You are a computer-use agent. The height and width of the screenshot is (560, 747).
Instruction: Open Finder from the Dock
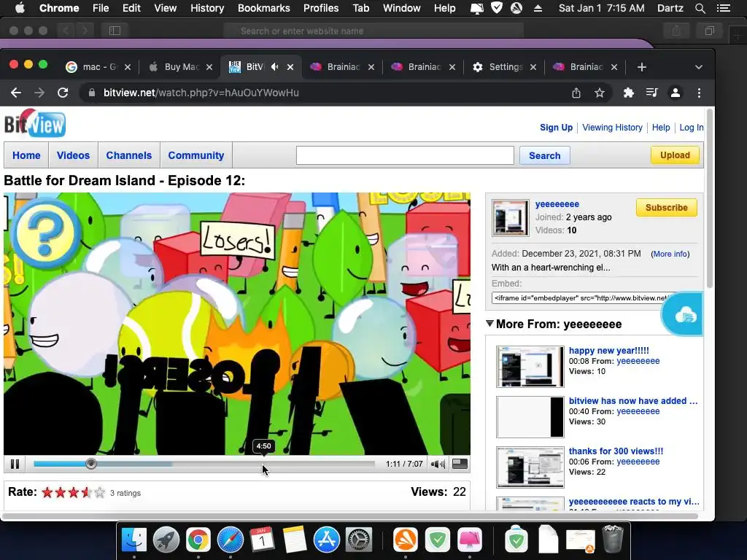(x=134, y=540)
